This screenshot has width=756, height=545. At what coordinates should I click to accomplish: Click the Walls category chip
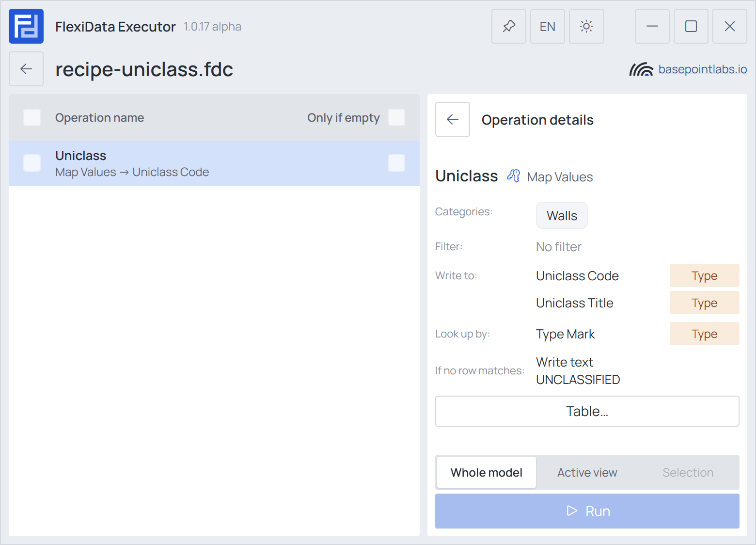pyautogui.click(x=562, y=215)
